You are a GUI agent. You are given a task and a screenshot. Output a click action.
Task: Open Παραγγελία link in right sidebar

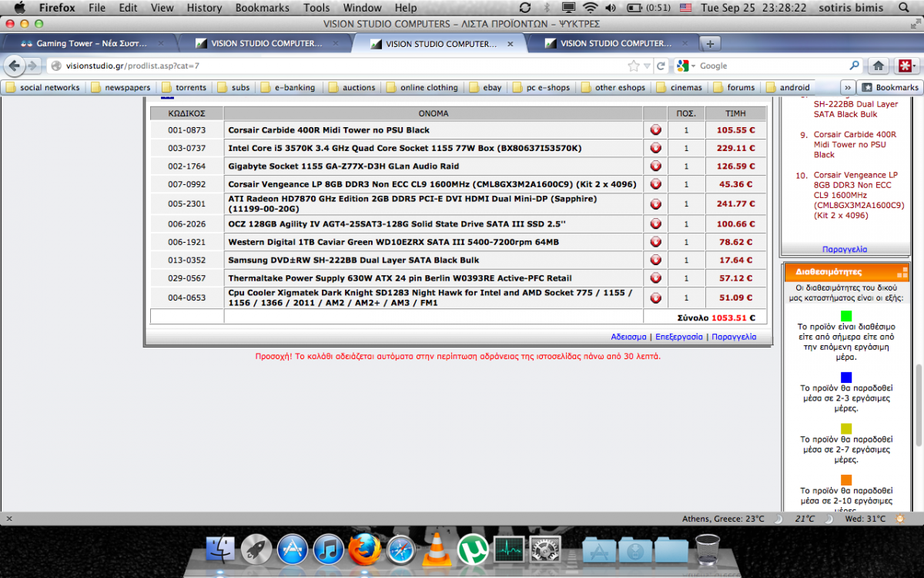pyautogui.click(x=845, y=249)
